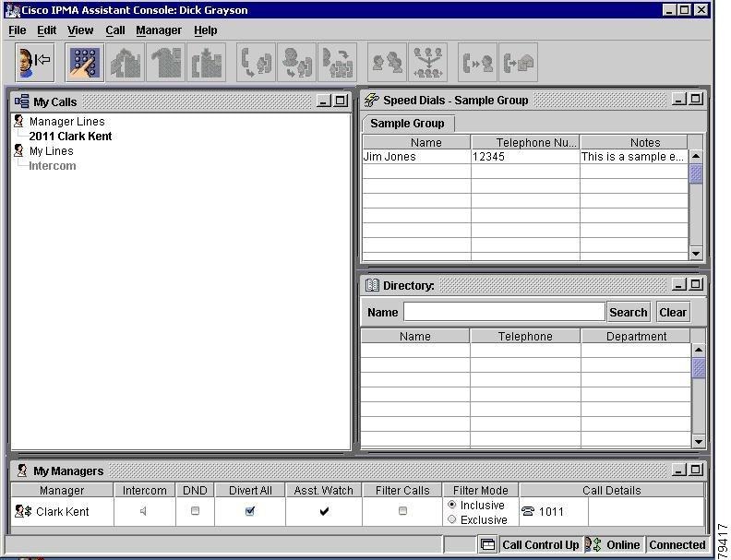Click the Online status icon in status bar

593,544
